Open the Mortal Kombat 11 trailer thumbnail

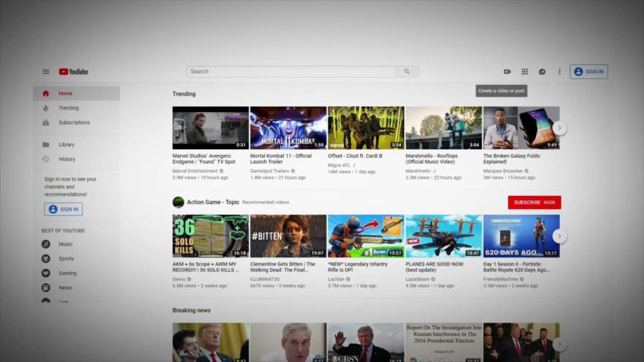(288, 128)
